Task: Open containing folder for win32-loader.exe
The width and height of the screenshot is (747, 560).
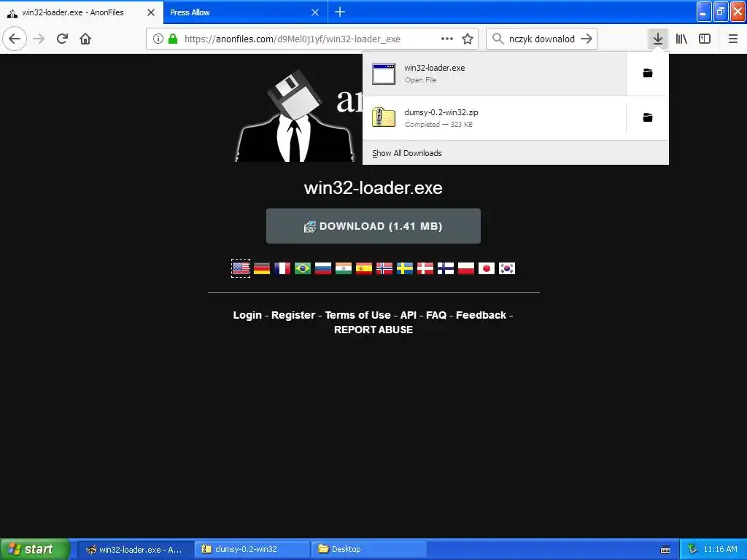Action: click(648, 73)
